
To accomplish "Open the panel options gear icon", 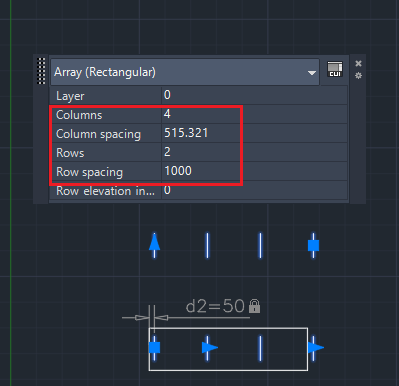I will [358, 76].
